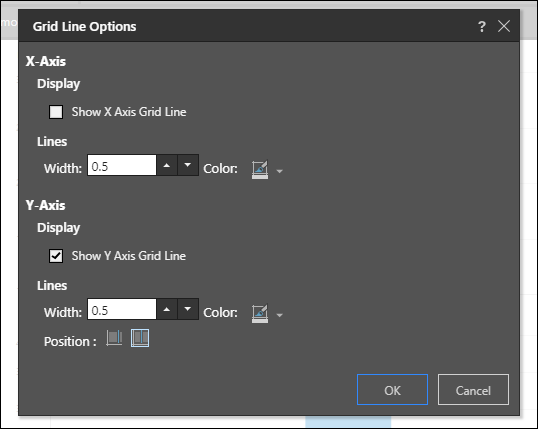The width and height of the screenshot is (538, 429).
Task: Select the highlighted second grid position icon
Action: (x=140, y=338)
